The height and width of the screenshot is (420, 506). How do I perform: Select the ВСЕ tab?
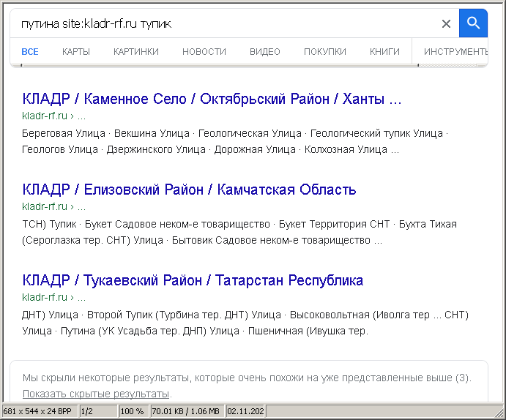click(x=30, y=51)
